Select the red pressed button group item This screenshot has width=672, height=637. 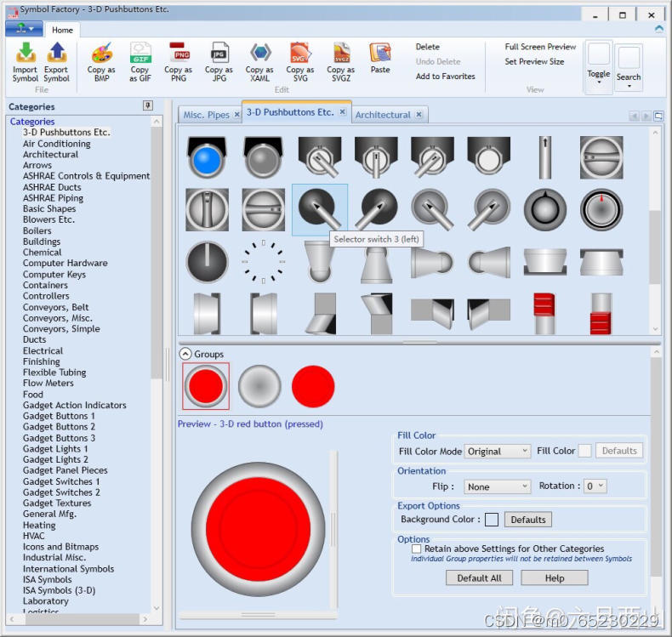pos(206,386)
